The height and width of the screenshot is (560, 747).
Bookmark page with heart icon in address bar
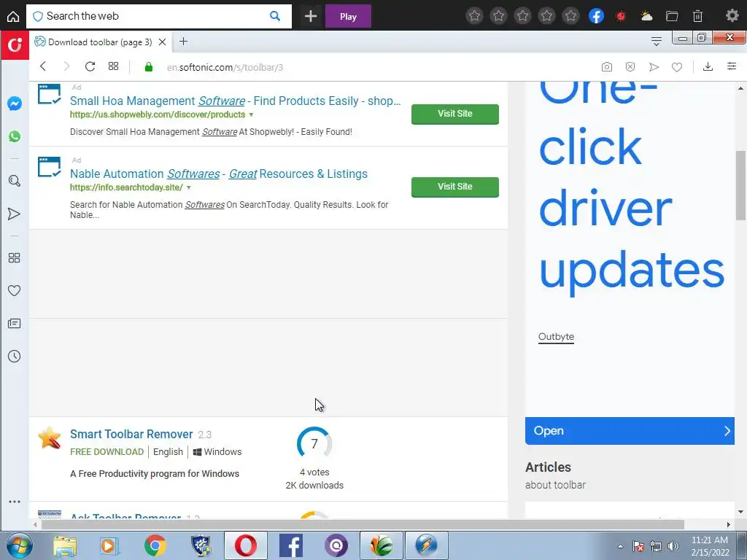[677, 67]
